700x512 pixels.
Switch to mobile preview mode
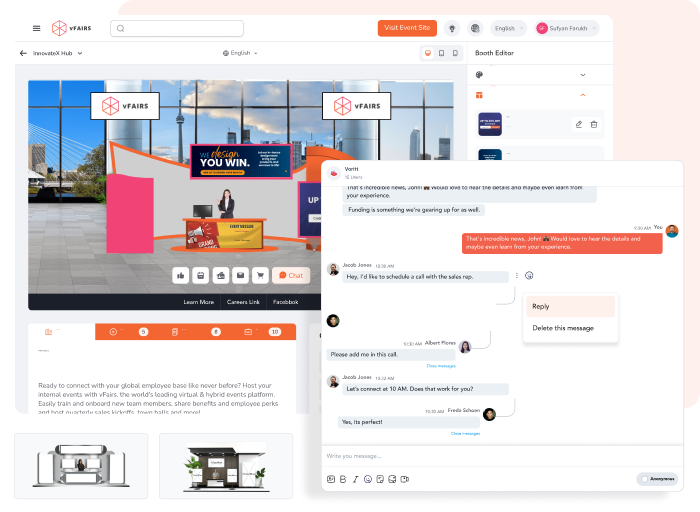tap(456, 52)
